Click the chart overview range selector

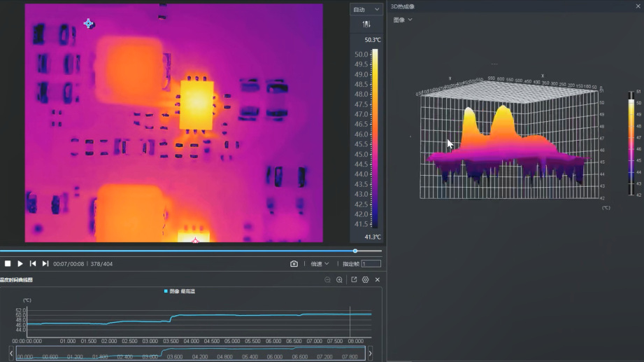[x=191, y=353]
